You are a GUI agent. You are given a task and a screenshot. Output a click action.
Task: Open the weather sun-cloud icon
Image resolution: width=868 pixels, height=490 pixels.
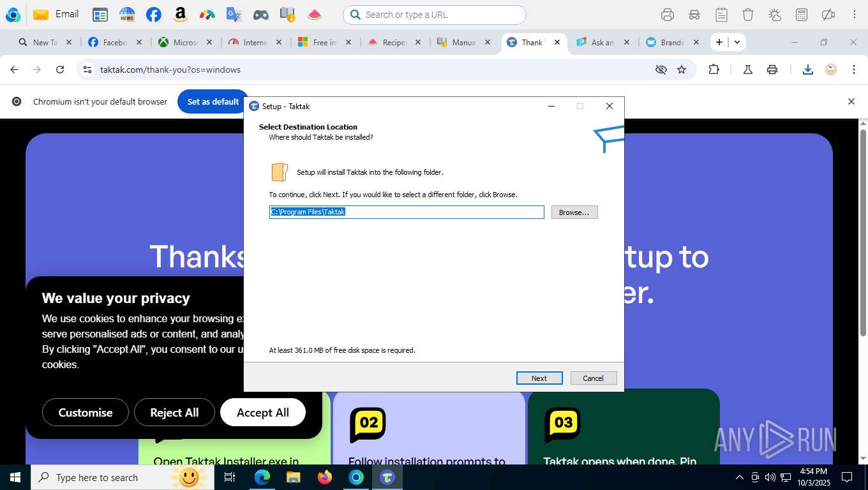coord(775,15)
